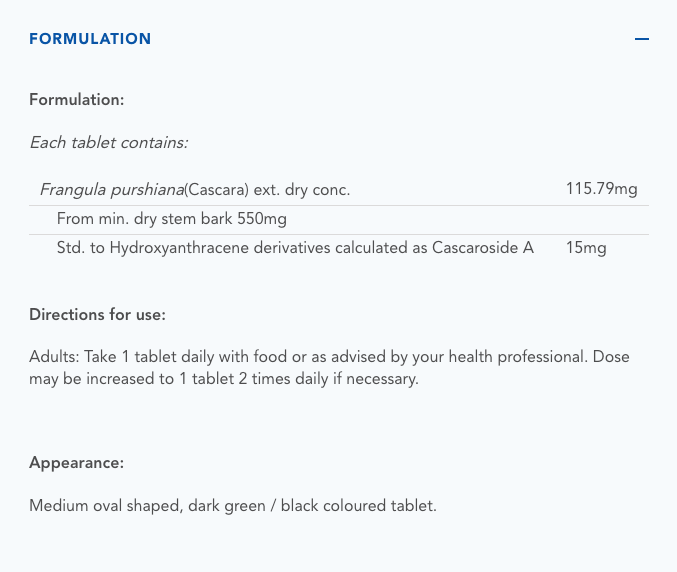The width and height of the screenshot is (677, 572).
Task: Click the 'Appearance:' heading
Action: point(76,463)
